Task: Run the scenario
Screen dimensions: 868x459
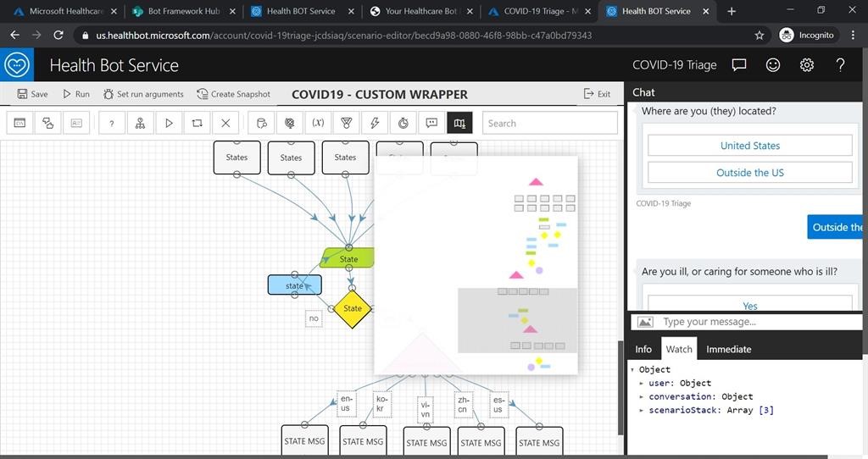Action: pos(75,94)
